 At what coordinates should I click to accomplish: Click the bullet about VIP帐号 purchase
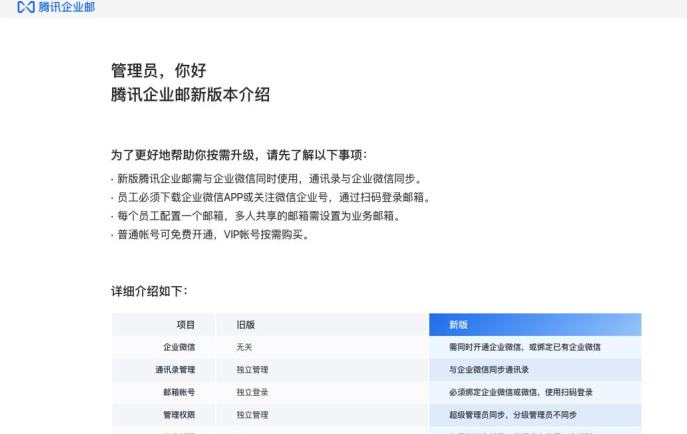[x=212, y=235]
